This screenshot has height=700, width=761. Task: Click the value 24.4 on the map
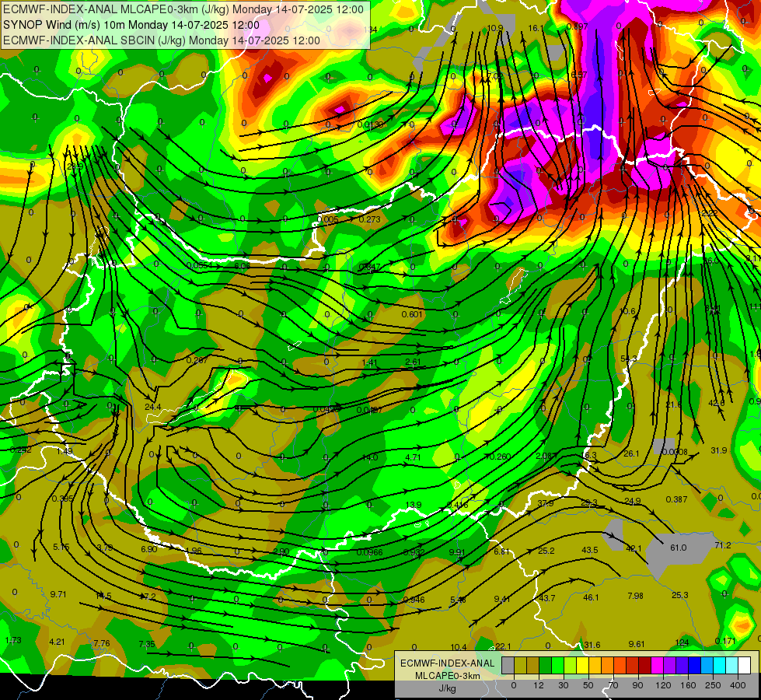coord(153,407)
